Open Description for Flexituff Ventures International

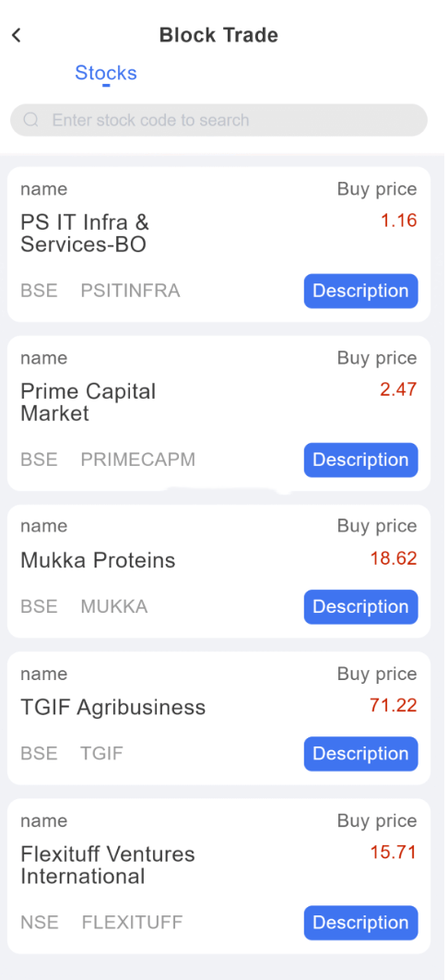pos(360,923)
